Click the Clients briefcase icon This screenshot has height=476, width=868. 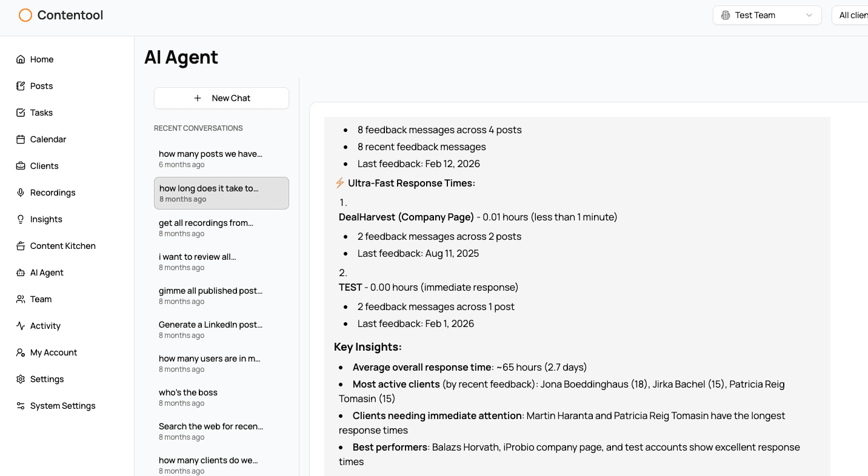[21, 166]
